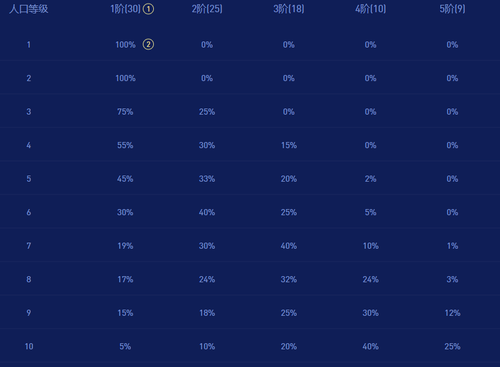The image size is (500, 367).
Task: Click the 1阶(30) column header
Action: pos(126,9)
